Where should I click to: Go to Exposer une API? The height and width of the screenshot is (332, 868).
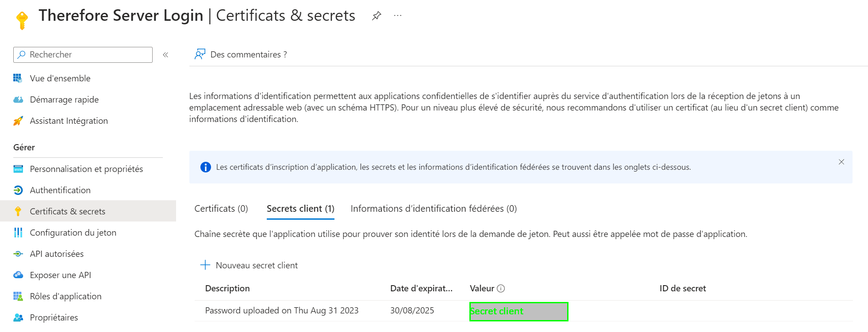pyautogui.click(x=60, y=275)
